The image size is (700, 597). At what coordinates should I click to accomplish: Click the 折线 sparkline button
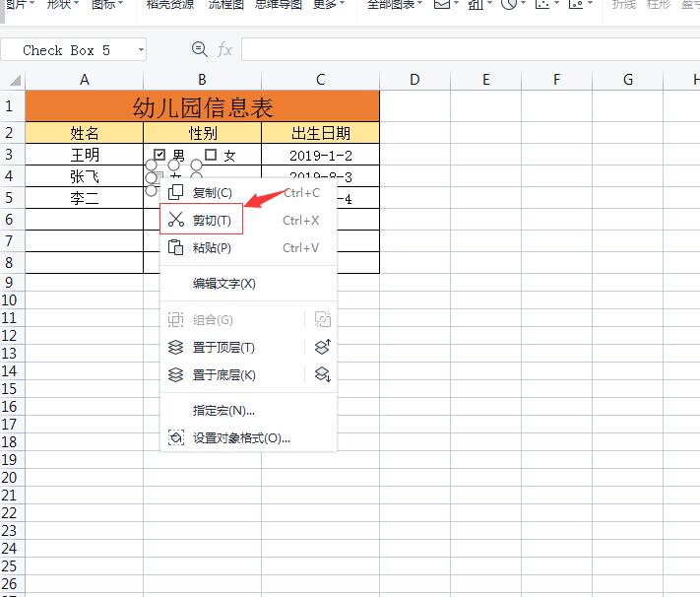pyautogui.click(x=623, y=5)
